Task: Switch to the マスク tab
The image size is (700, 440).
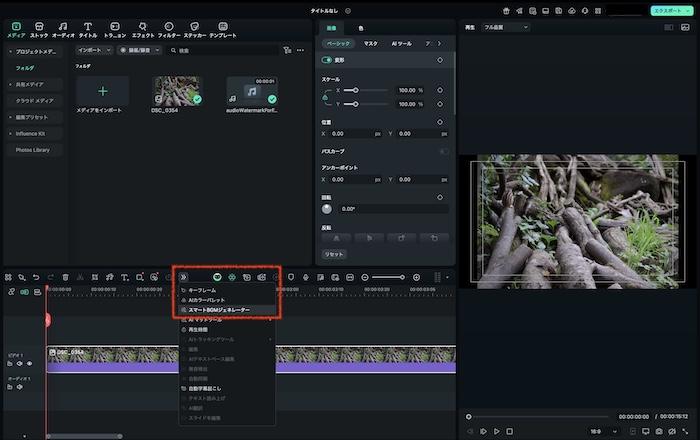Action: pos(370,44)
